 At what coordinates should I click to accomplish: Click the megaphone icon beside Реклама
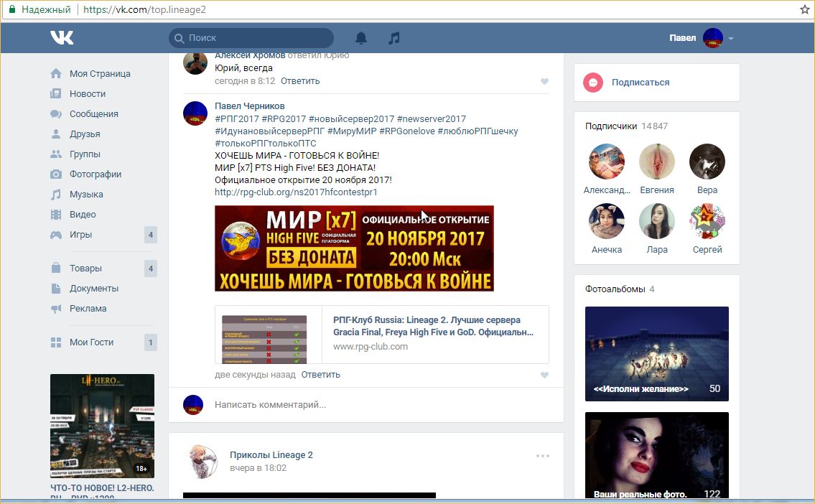[55, 309]
